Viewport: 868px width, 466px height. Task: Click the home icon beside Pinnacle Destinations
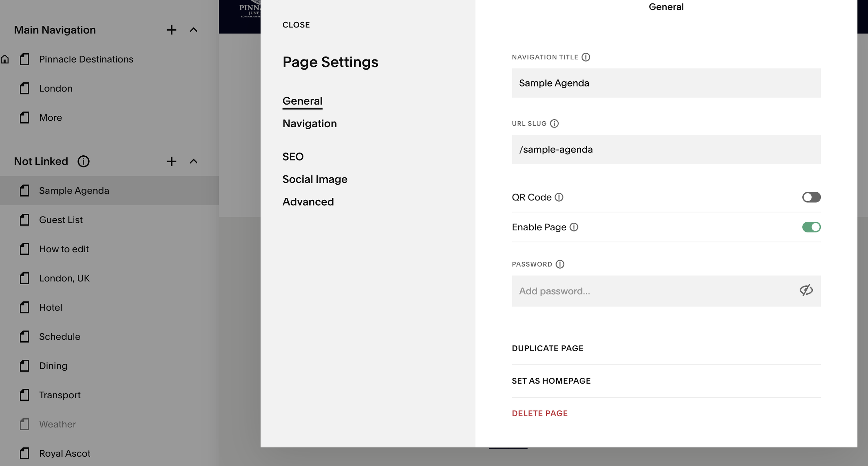5,59
